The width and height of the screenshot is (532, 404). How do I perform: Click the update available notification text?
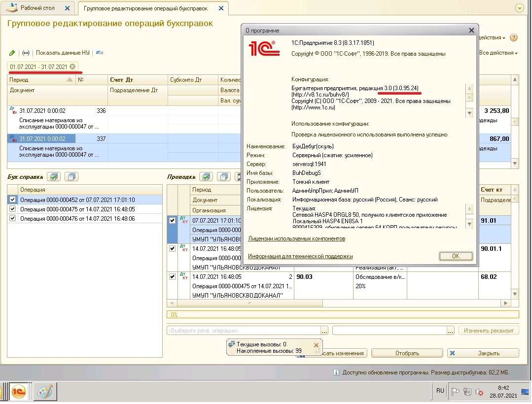[426, 372]
